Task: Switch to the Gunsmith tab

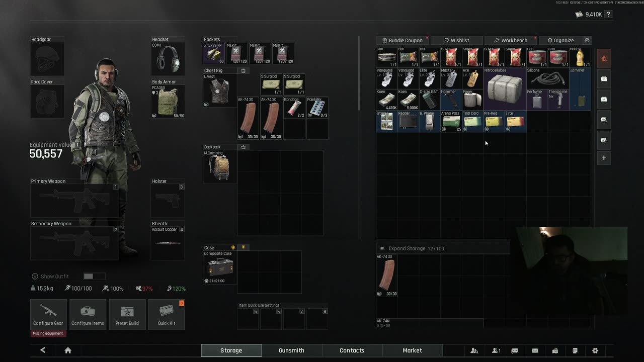Action: pos(291,350)
